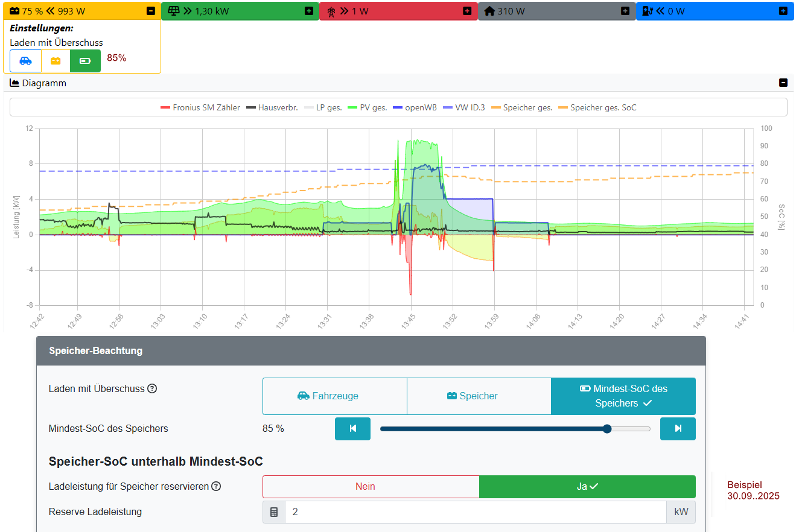Open help icon for Ladeleistung reservieren

[216, 486]
